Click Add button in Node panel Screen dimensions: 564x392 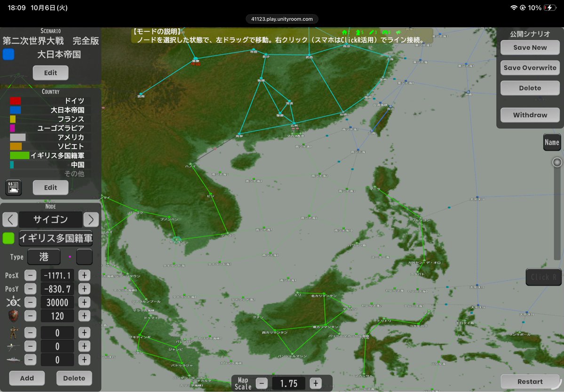coord(27,378)
